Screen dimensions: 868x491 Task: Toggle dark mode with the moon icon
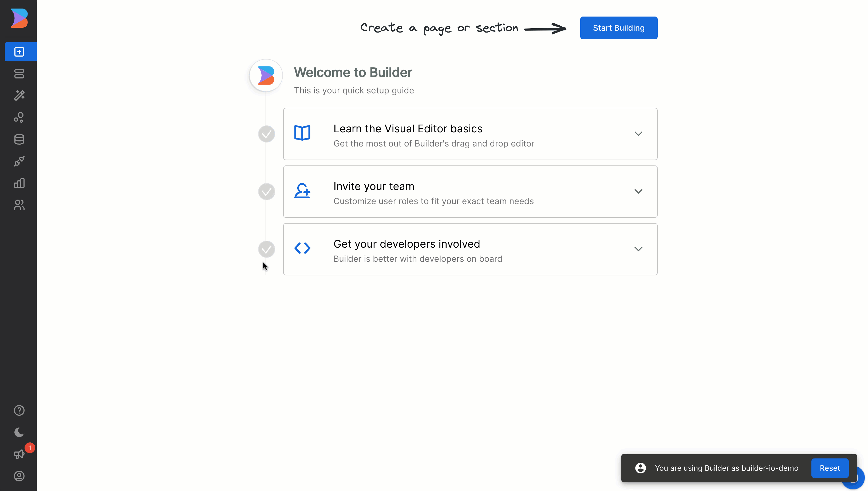coord(19,432)
